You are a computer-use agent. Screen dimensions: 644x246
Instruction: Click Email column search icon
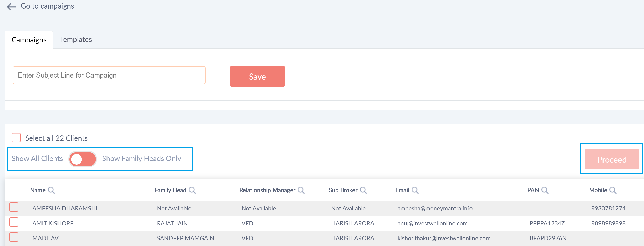click(x=415, y=190)
